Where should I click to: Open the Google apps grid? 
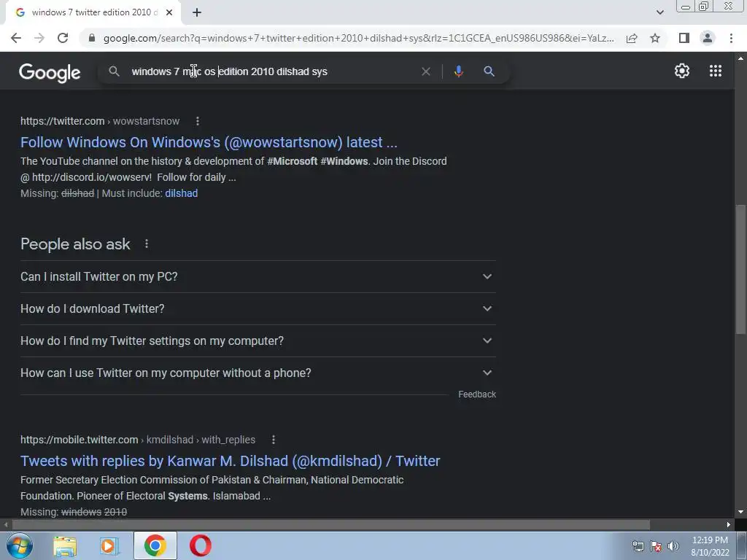[716, 71]
